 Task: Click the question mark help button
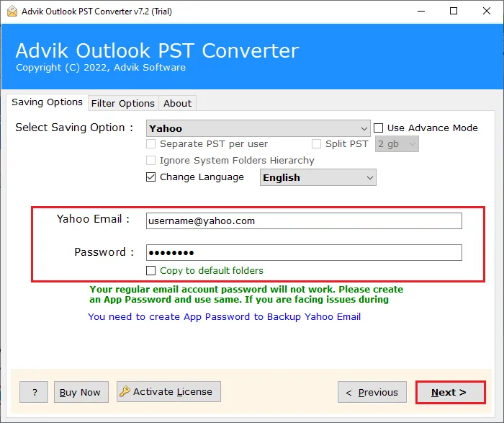pos(34,392)
